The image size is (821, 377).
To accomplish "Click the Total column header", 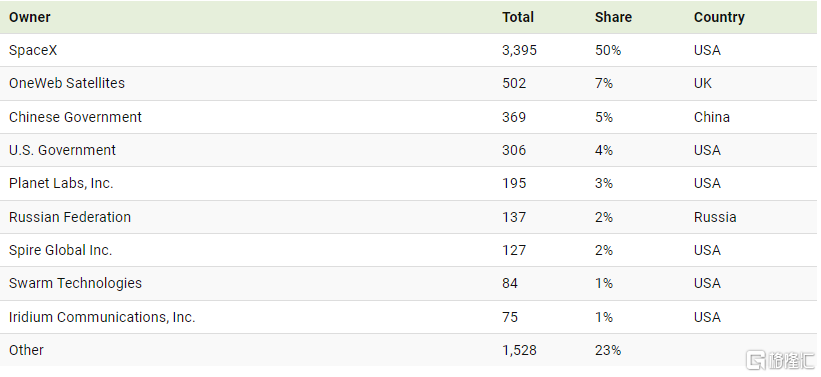I will [518, 17].
